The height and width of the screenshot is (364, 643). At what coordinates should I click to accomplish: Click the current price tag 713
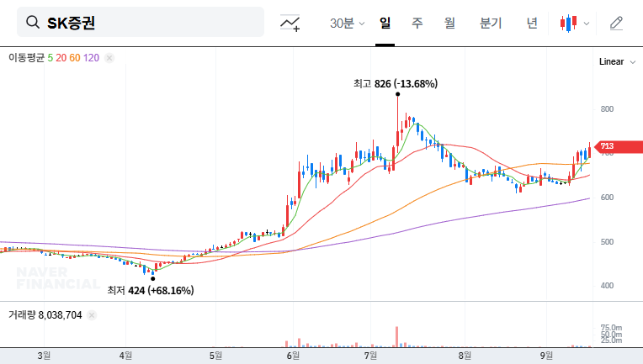tap(619, 146)
